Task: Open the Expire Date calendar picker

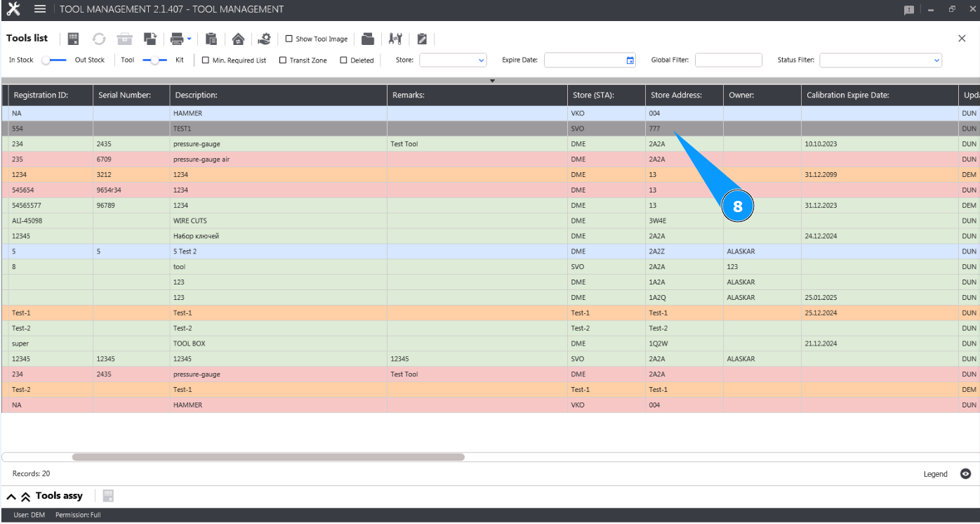Action: click(630, 60)
